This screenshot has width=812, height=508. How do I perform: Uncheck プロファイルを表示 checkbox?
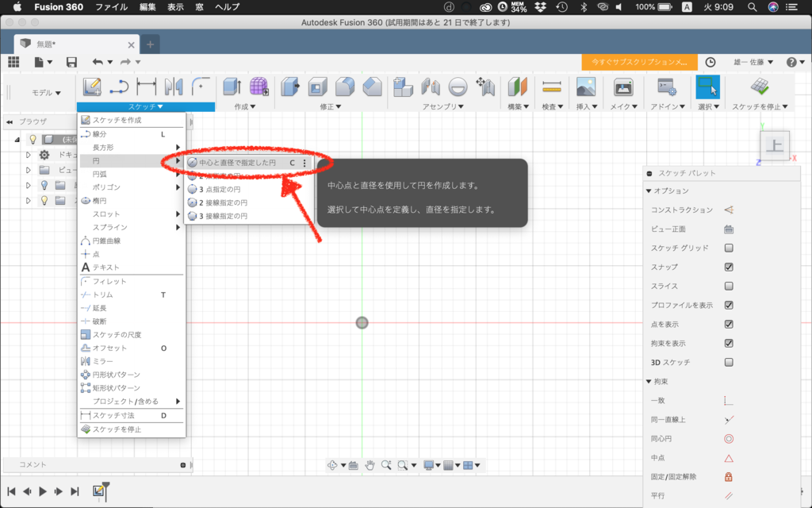pyautogui.click(x=729, y=306)
